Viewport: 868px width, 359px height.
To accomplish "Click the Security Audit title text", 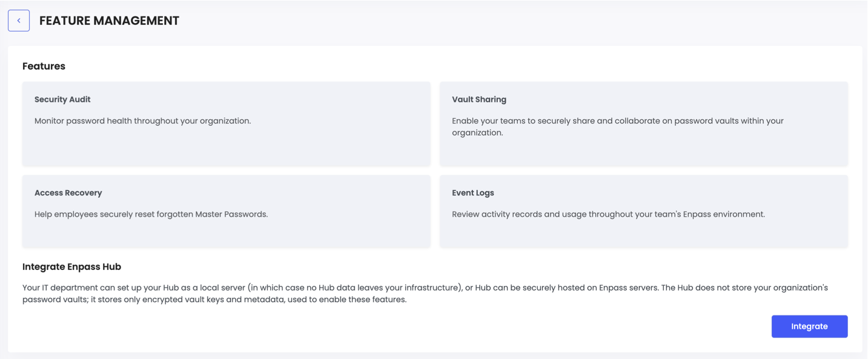I will (x=62, y=99).
